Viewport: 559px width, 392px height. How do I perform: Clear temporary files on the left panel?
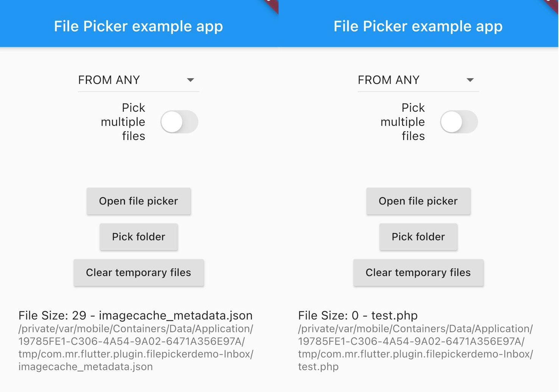pos(139,273)
